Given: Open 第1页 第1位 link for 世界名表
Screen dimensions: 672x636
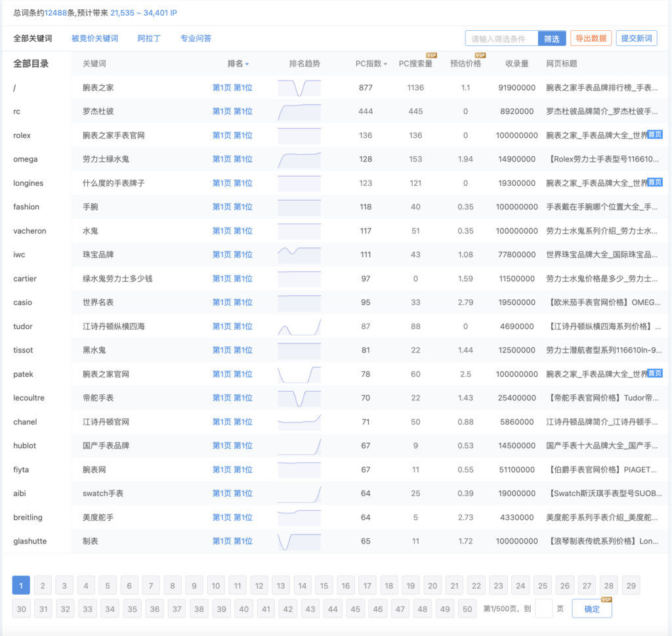Looking at the screenshot, I should click(x=232, y=302).
